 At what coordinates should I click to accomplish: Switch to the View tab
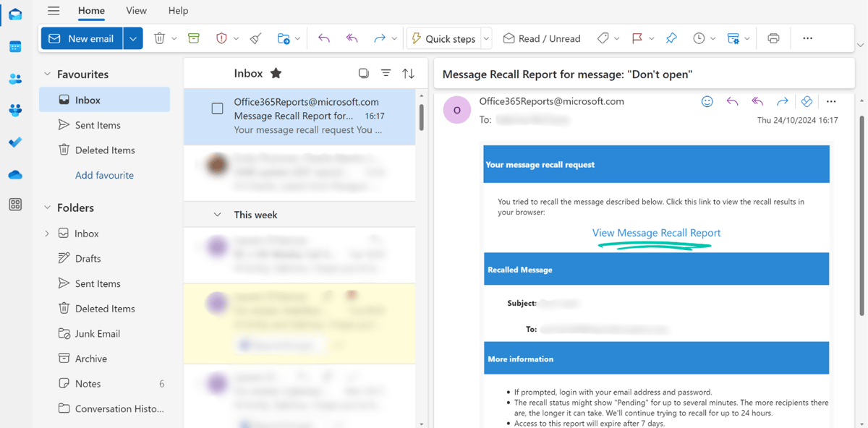[136, 11]
